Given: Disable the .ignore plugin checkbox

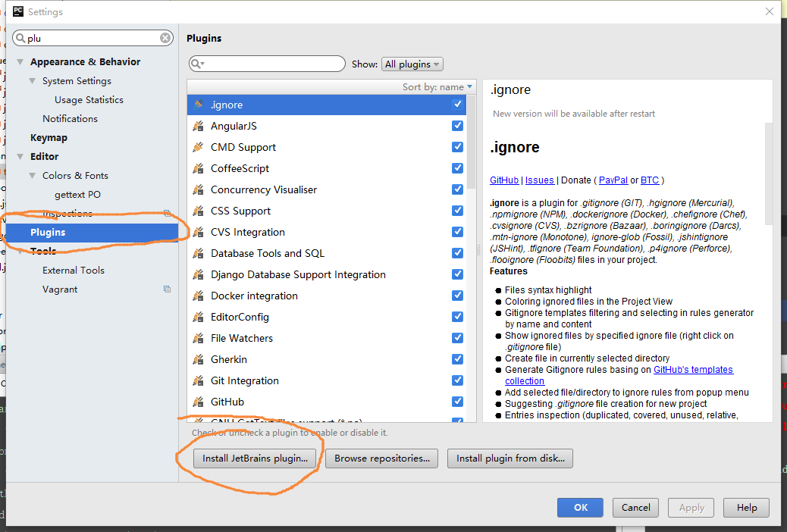Looking at the screenshot, I should 457,105.
